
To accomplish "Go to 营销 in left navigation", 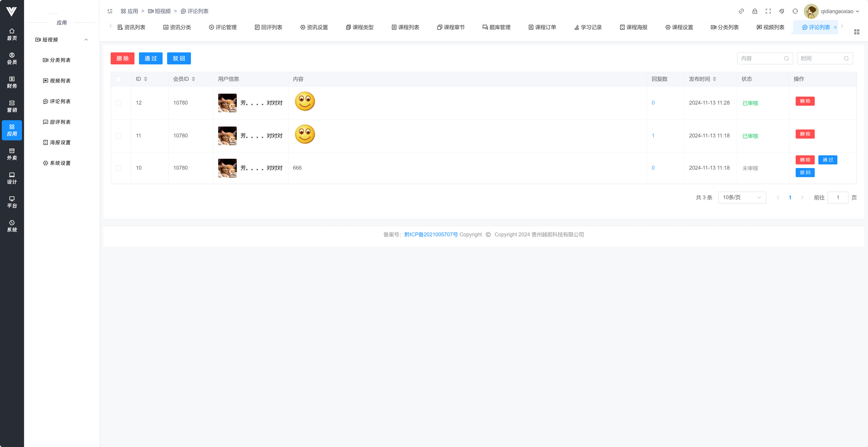I will pyautogui.click(x=12, y=106).
